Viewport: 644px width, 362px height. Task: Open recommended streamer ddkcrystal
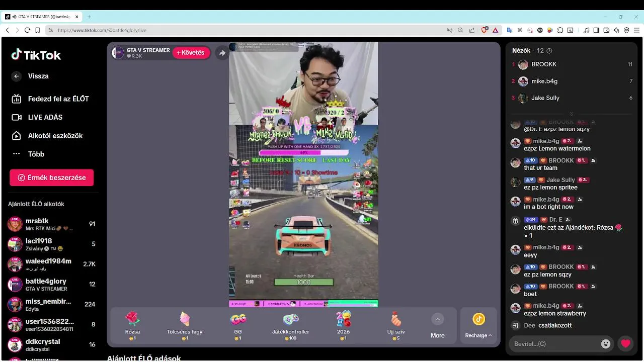(51, 345)
